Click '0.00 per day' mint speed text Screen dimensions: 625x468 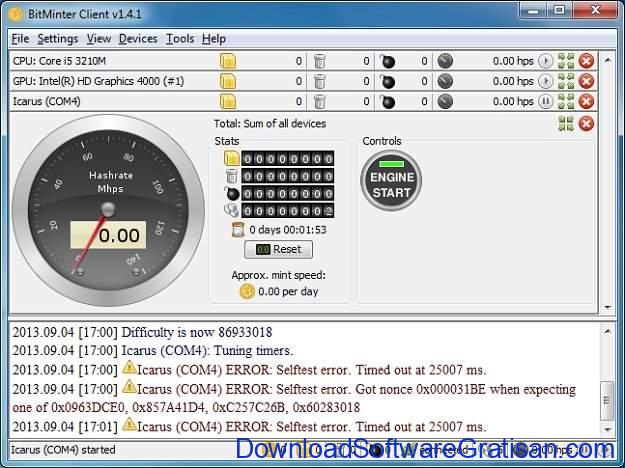click(288, 292)
